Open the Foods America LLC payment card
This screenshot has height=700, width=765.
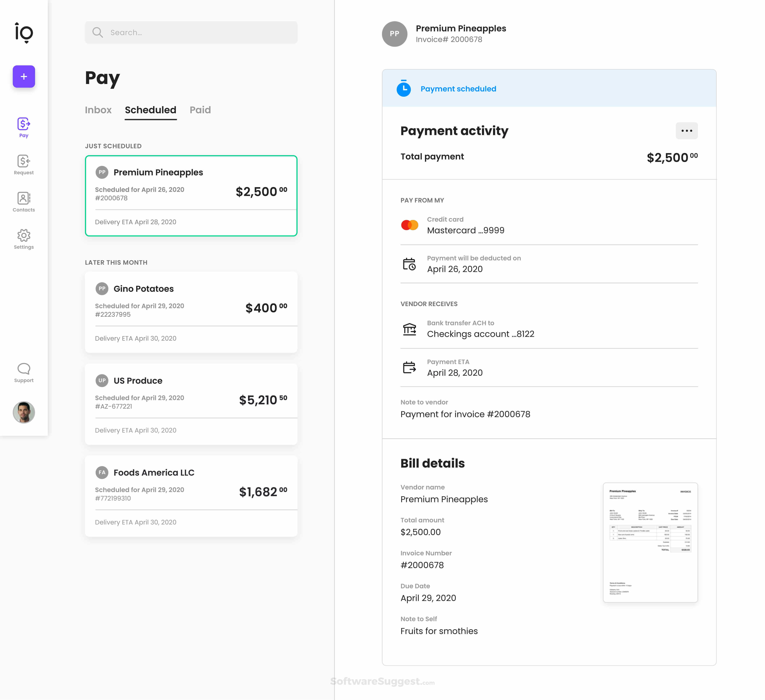tap(191, 496)
